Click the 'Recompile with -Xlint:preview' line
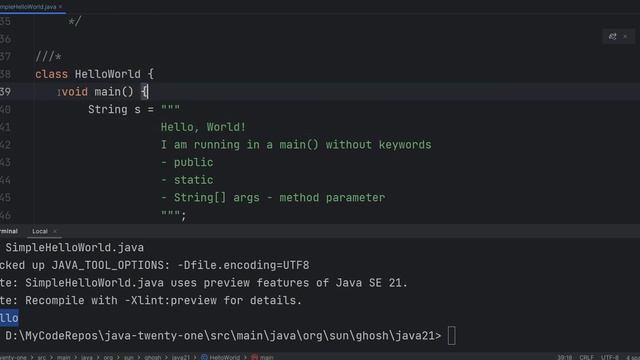 pyautogui.click(x=151, y=300)
